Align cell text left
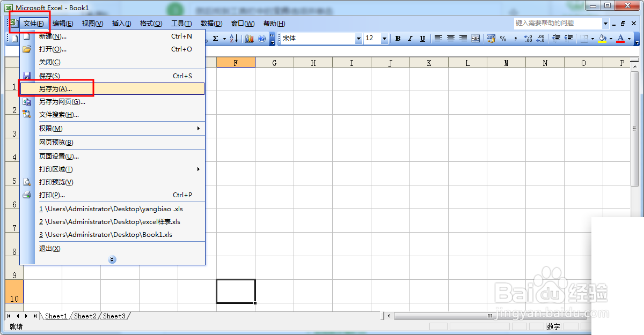644x335 pixels. point(438,39)
